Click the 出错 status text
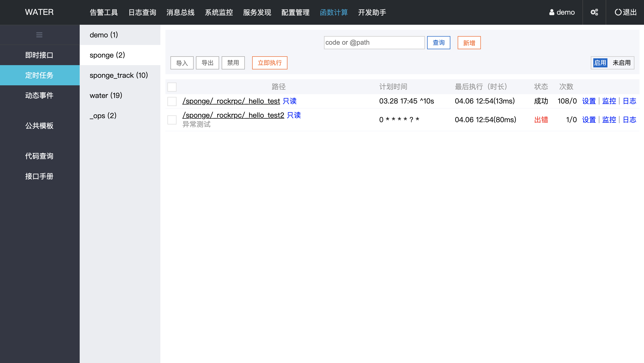Viewport: 644px width, 363px height. pyautogui.click(x=541, y=120)
